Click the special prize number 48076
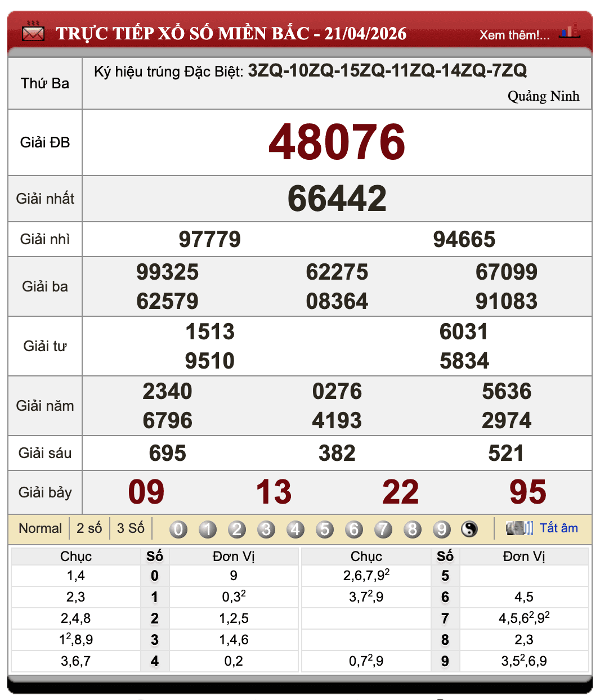The height and width of the screenshot is (700, 600). (x=337, y=142)
